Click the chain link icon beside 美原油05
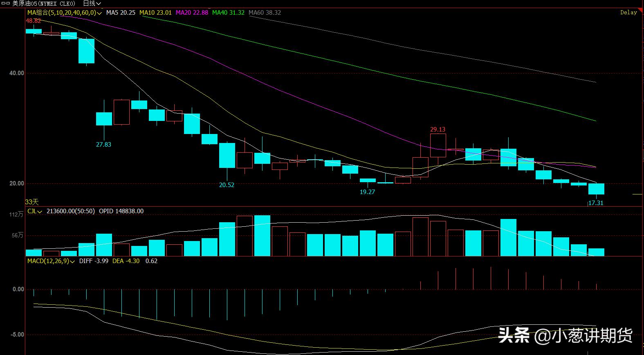 tap(6, 3)
